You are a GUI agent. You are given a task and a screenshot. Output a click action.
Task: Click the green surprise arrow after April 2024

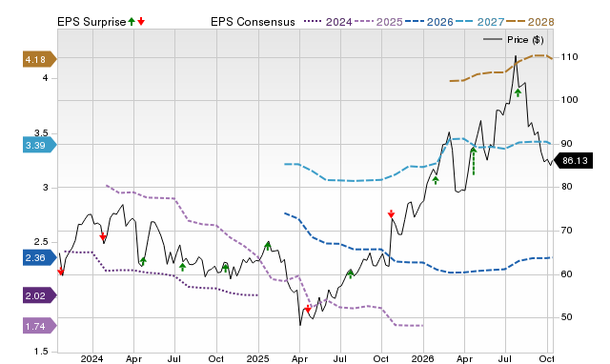tap(143, 261)
